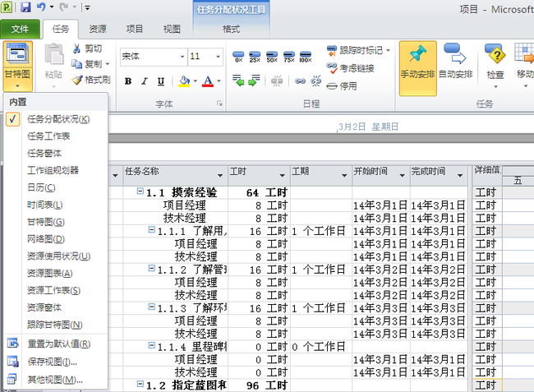
Task: Click the Mark on Track icon
Action: [x=331, y=51]
